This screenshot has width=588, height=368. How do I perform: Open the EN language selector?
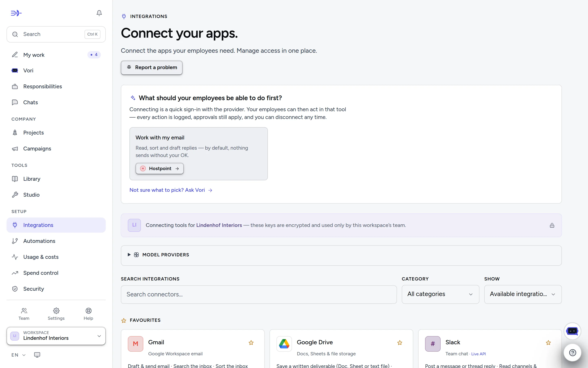[x=18, y=355]
